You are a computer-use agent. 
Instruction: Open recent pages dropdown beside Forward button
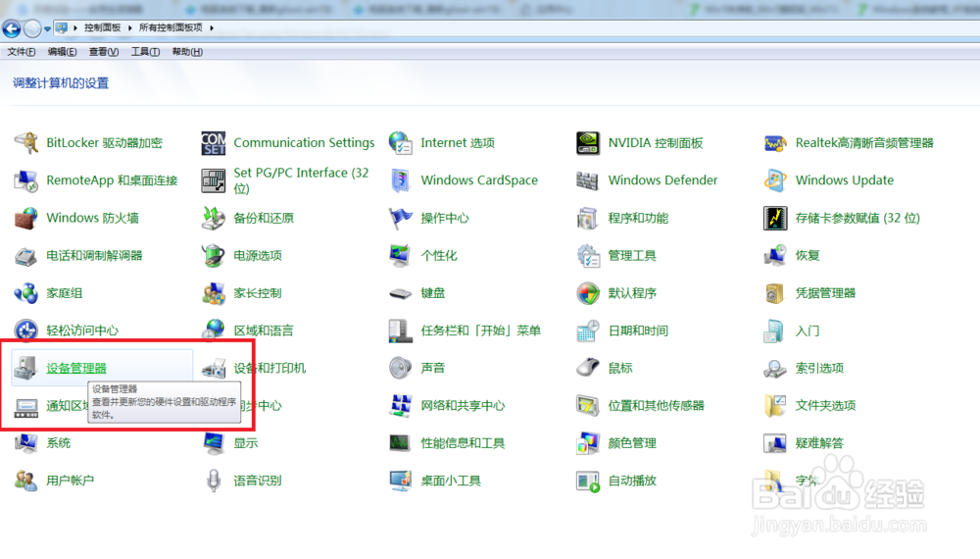point(47,28)
